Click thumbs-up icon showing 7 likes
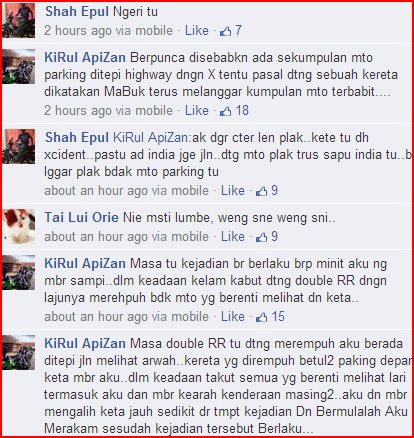Screen dimensions: 414x438 click(226, 31)
